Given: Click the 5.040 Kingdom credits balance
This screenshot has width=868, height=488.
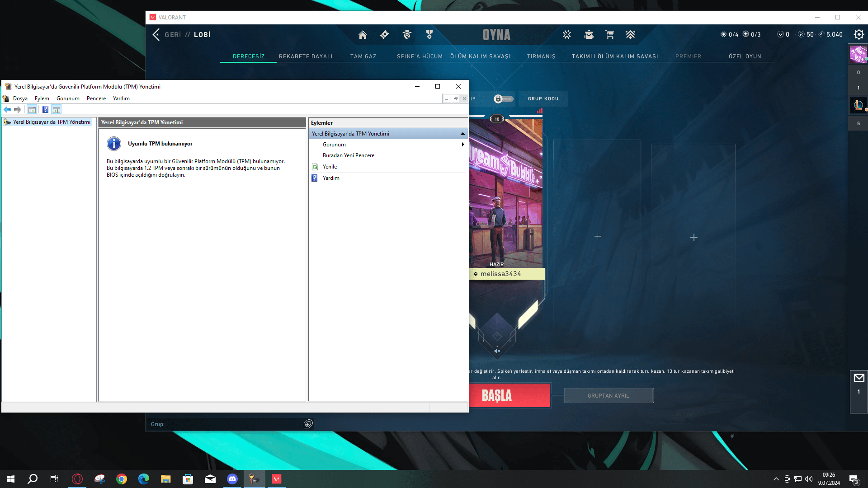Looking at the screenshot, I should point(830,34).
